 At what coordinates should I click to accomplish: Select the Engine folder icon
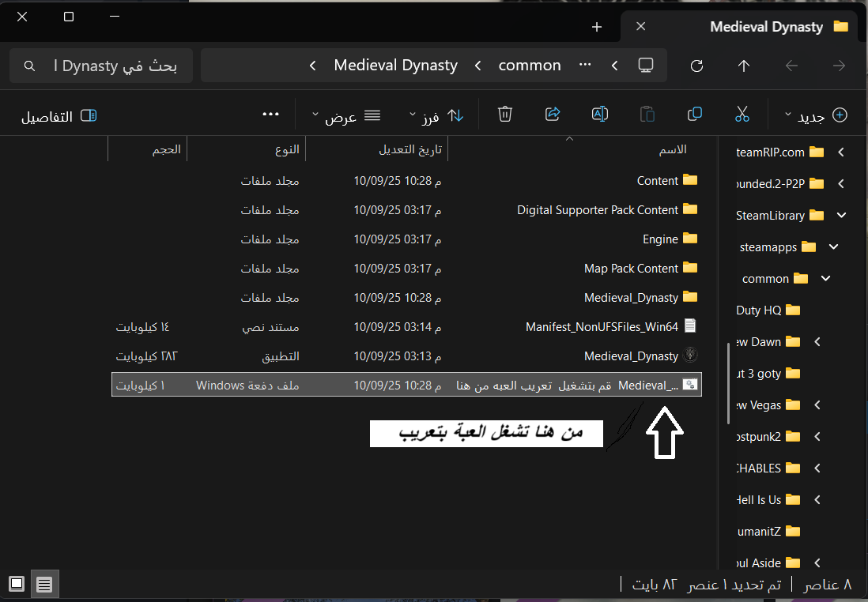690,239
